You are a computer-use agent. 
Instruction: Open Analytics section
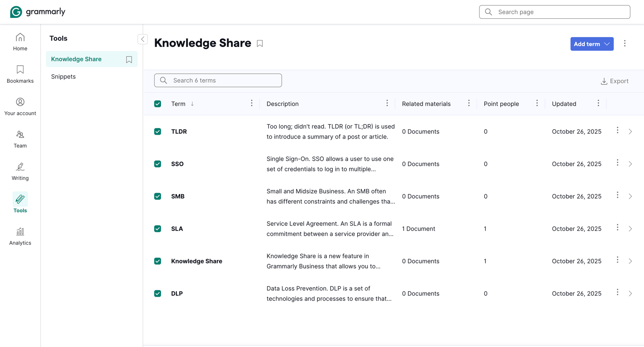(x=20, y=237)
